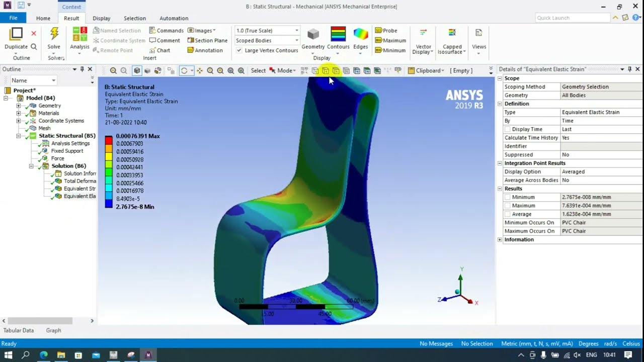The height and width of the screenshot is (362, 644).
Task: Toggle the Maximum label tool
Action: pyautogui.click(x=390, y=41)
